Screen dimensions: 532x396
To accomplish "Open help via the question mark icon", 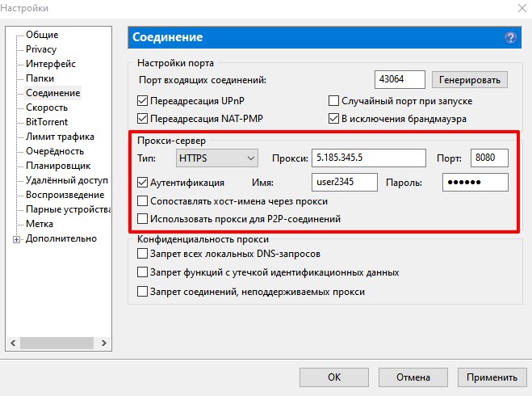I will [x=510, y=38].
